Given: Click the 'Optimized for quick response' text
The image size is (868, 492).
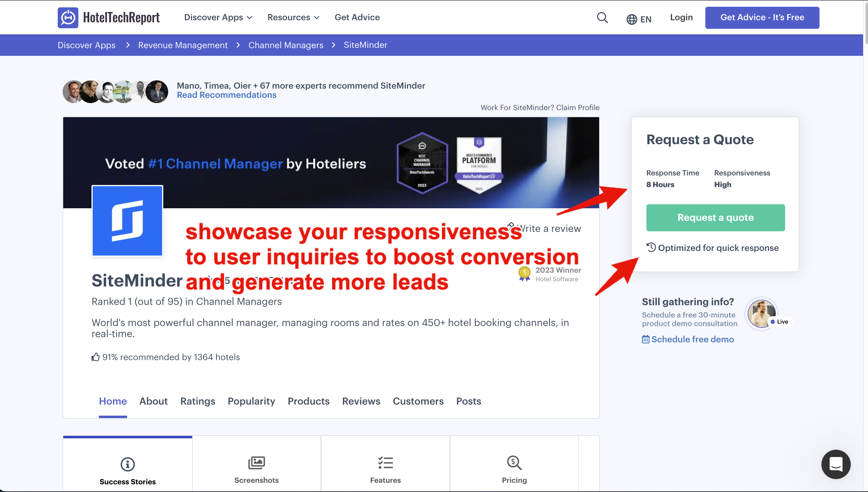Looking at the screenshot, I should click(718, 248).
